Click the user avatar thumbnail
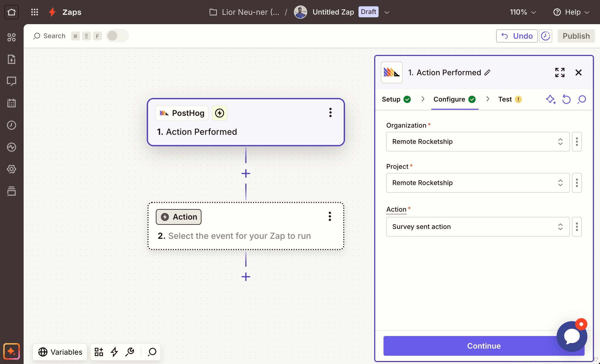Viewport: 600px width, 364px height. click(300, 12)
